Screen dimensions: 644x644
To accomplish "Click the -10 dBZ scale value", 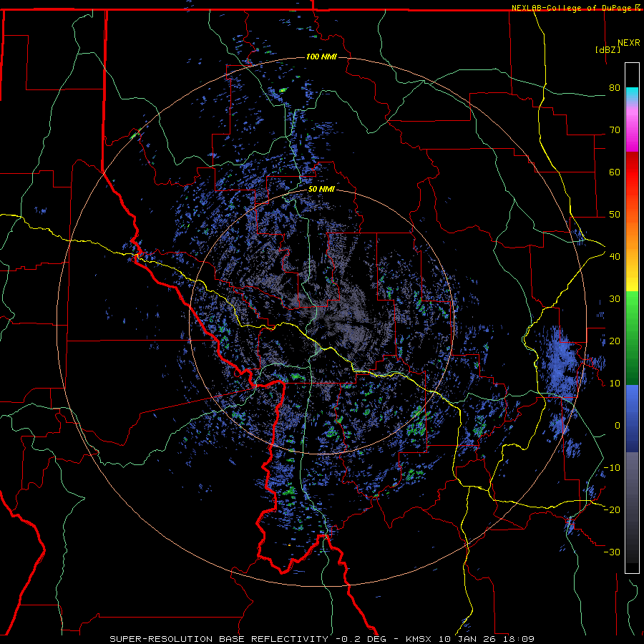I will tap(612, 467).
